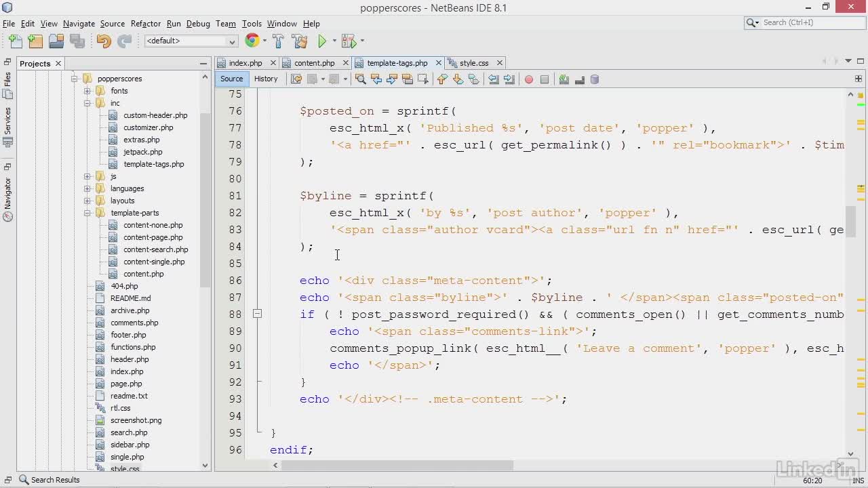Viewport: 868px width, 488px height.
Task: Click the New File toolbar icon
Action: (x=15, y=41)
